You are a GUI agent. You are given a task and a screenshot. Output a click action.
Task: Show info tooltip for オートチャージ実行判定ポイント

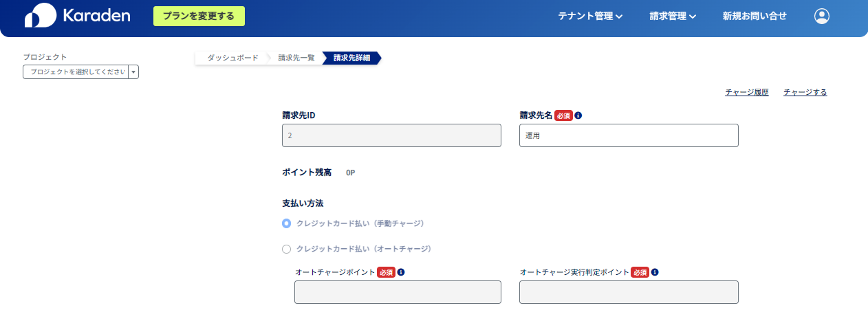click(655, 272)
